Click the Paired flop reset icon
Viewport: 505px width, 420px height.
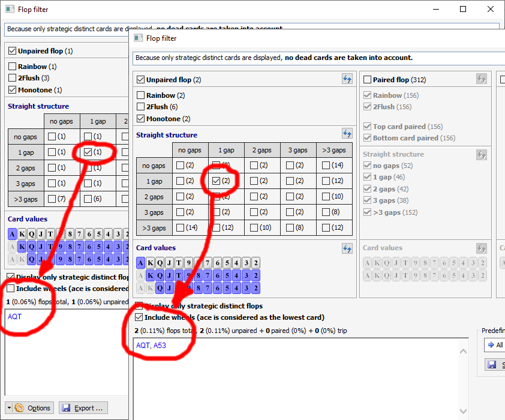point(482,79)
